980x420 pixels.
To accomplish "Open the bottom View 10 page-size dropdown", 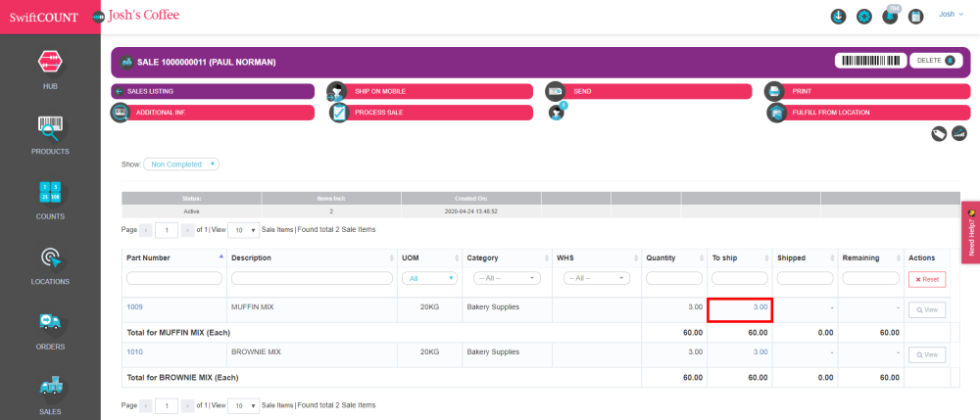I will pyautogui.click(x=244, y=405).
